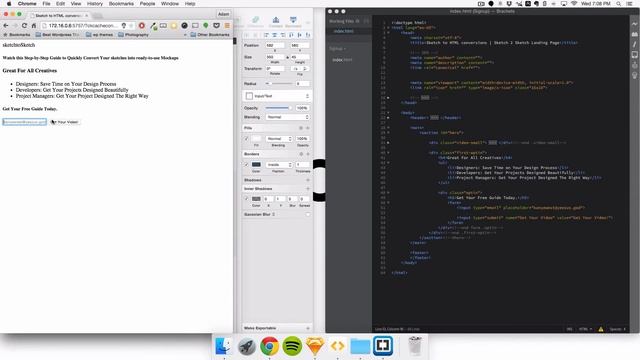Click the bookmark star in the address bar
640x360 pixels.
point(131,26)
